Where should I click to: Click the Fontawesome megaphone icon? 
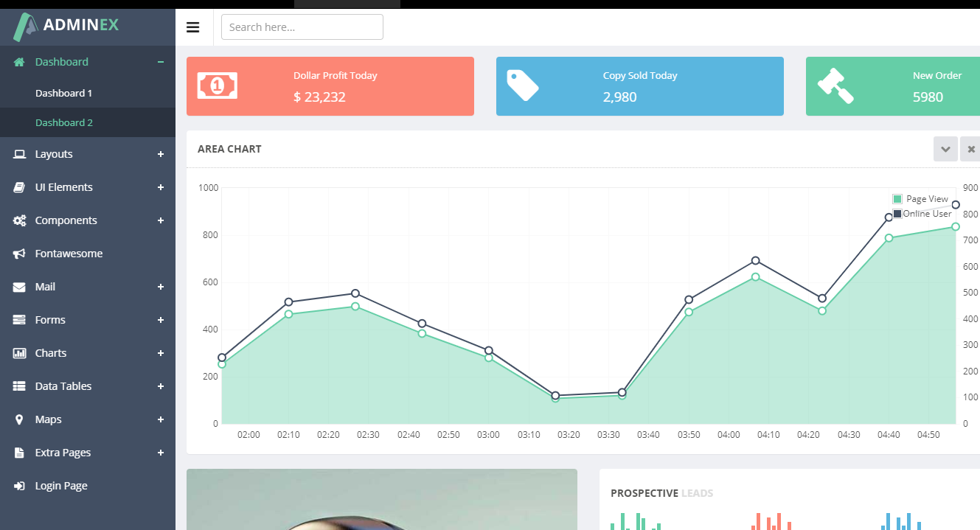(x=19, y=254)
